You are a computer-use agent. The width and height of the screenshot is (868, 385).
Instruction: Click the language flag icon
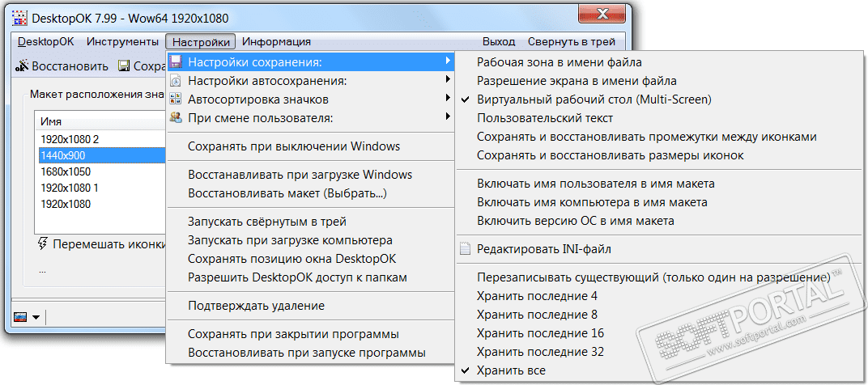21,317
